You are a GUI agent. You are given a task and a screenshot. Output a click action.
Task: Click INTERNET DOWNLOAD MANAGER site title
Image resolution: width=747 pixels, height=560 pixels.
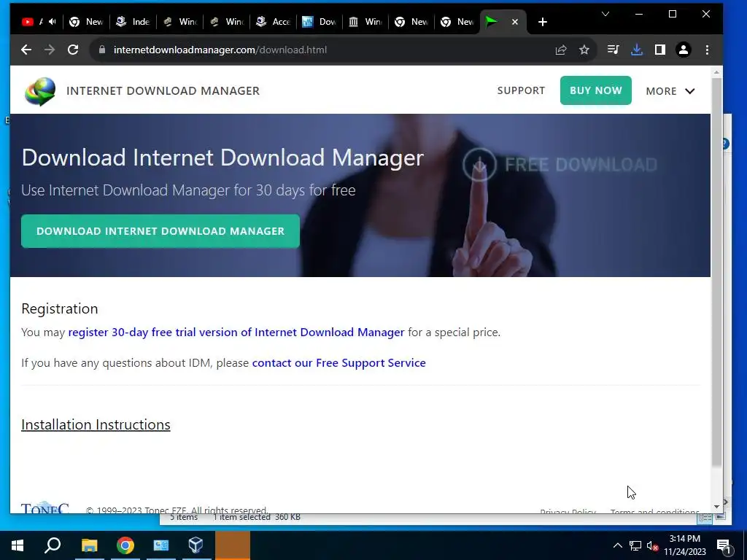[163, 91]
